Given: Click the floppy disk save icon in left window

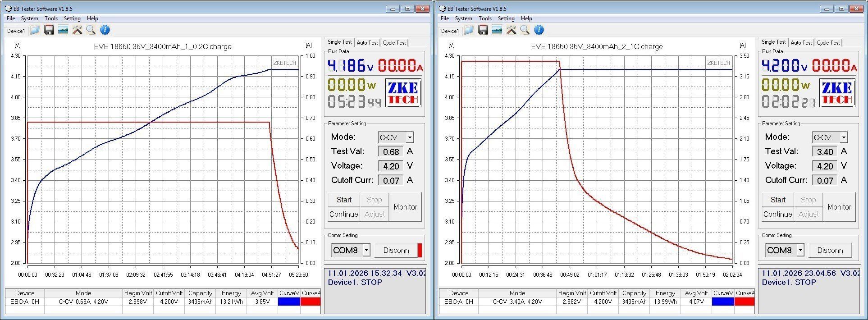Looking at the screenshot, I should click(x=49, y=30).
